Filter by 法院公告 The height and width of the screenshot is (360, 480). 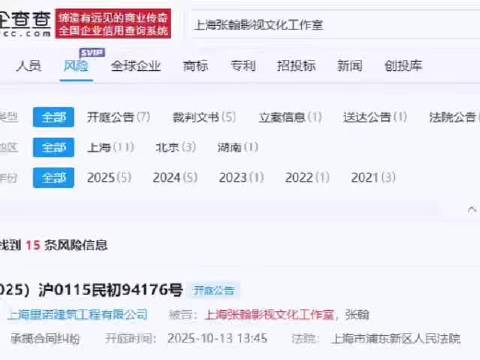[x=454, y=117]
